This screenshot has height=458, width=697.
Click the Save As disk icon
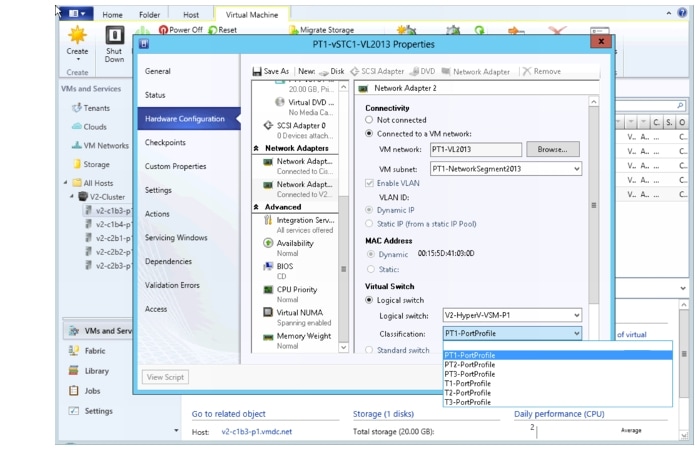pos(256,71)
